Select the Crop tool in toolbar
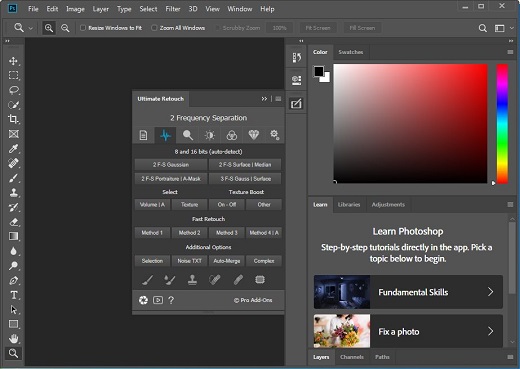This screenshot has width=520, height=369. pyautogui.click(x=13, y=119)
